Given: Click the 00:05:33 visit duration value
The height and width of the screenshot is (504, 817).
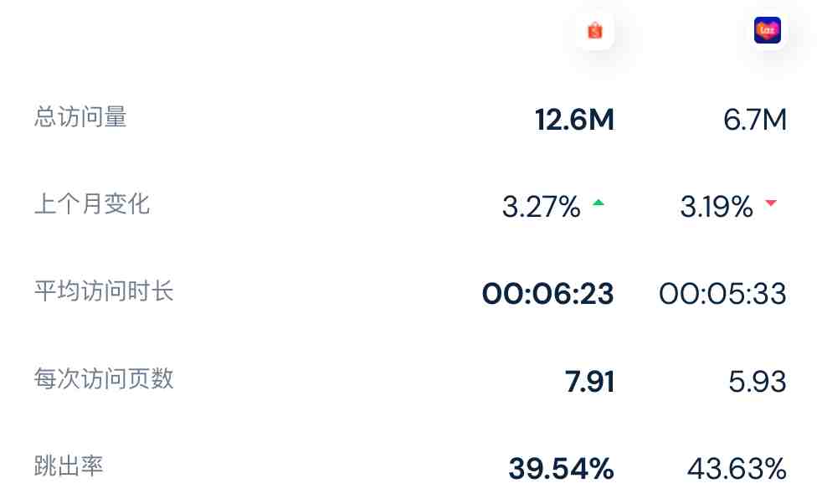Looking at the screenshot, I should tap(722, 293).
